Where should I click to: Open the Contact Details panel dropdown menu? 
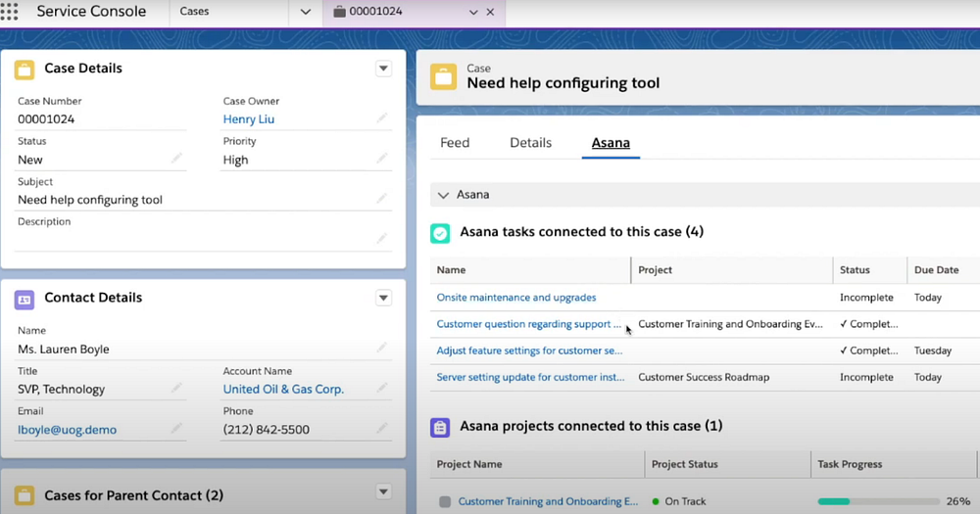pos(383,298)
